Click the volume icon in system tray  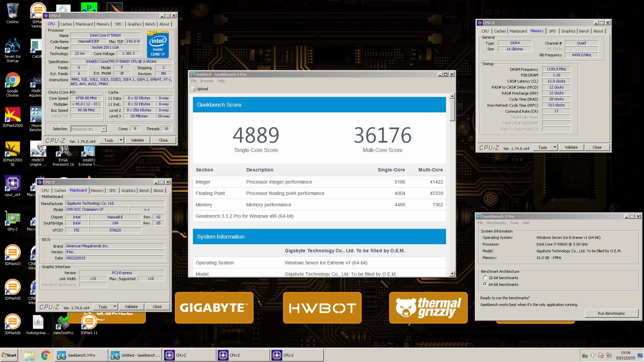[593, 355]
